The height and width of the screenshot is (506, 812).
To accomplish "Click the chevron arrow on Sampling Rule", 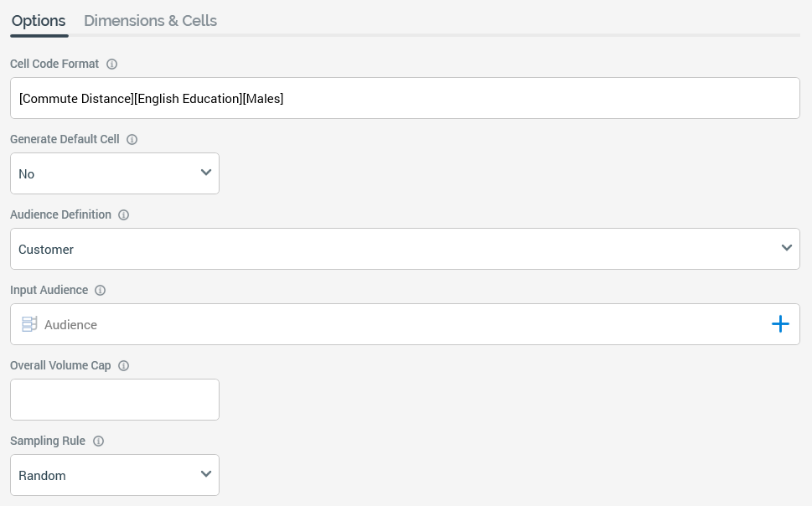I will (x=206, y=474).
